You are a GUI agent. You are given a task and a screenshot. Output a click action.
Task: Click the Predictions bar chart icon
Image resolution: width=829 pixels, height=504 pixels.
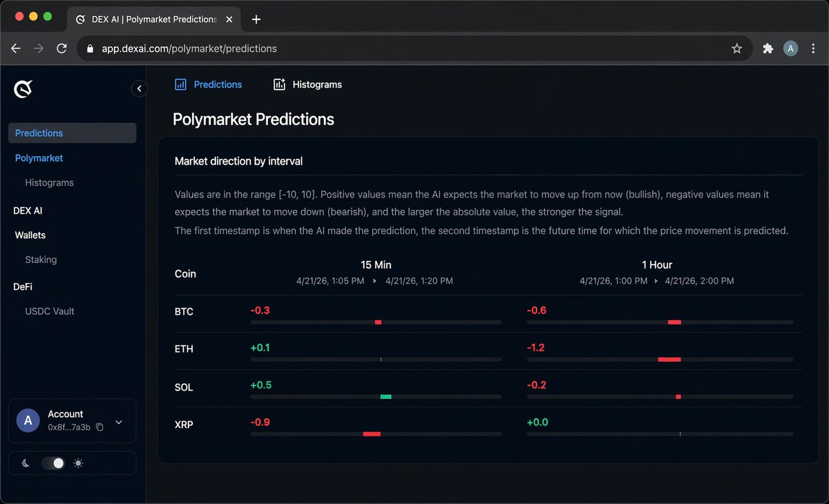click(180, 84)
